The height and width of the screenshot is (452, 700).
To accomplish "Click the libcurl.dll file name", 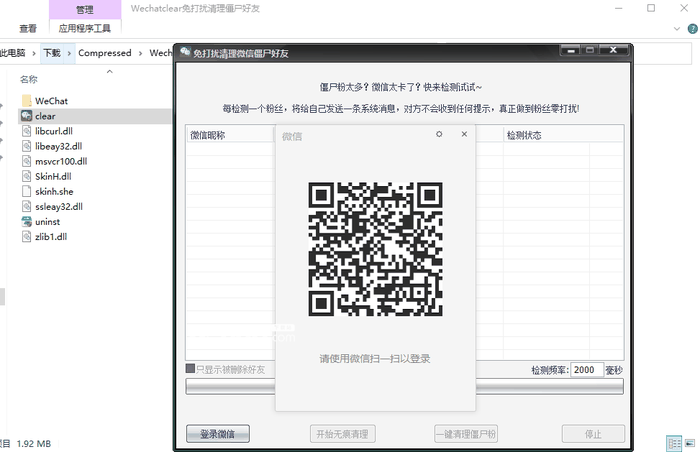I will click(54, 131).
